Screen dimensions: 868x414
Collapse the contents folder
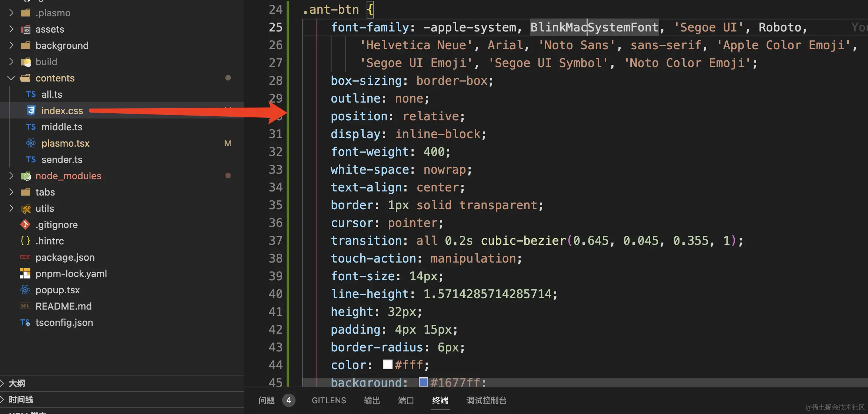click(x=11, y=78)
